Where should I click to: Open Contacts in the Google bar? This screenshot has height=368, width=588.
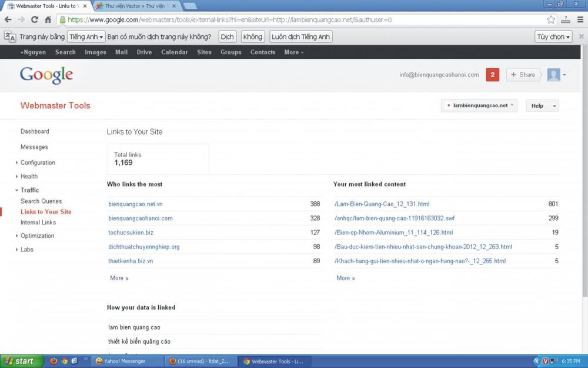[263, 52]
